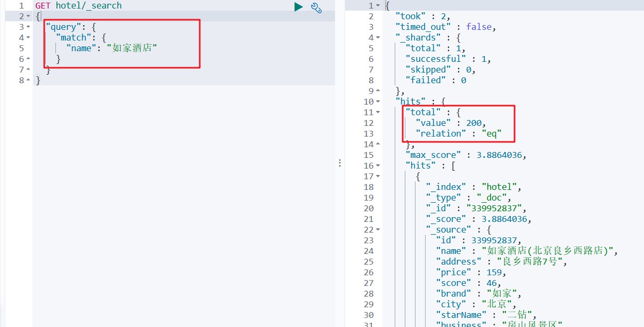Click the "如家酒店" value in the query
The width and height of the screenshot is (644, 327).
pyautogui.click(x=132, y=48)
